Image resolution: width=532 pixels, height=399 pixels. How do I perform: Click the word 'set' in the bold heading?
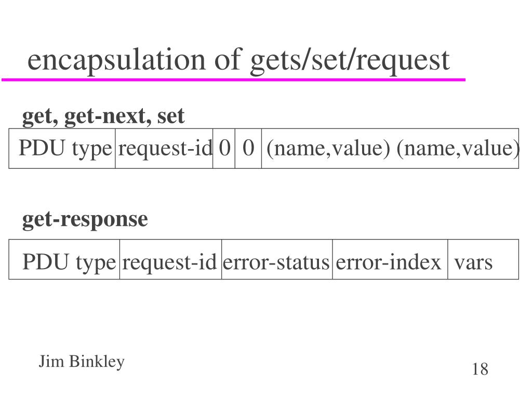point(170,116)
